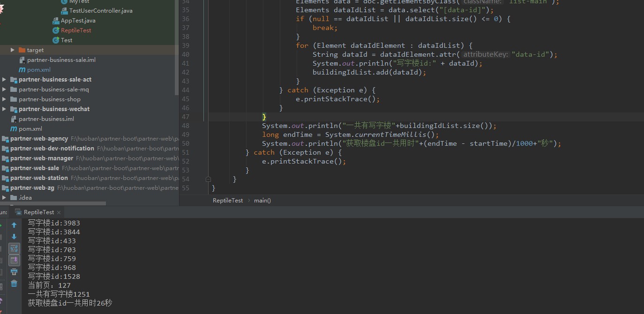Click console line "写字楼id:703"
The image size is (644, 314).
coord(52,250)
